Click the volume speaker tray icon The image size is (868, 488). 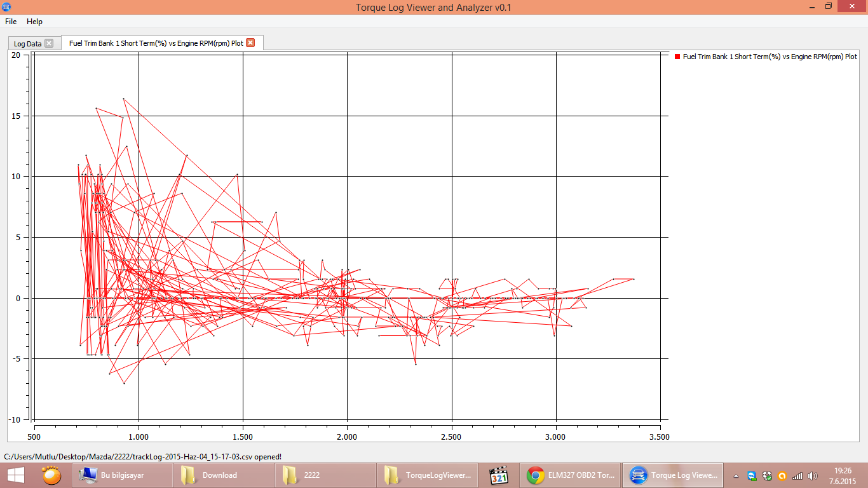813,475
